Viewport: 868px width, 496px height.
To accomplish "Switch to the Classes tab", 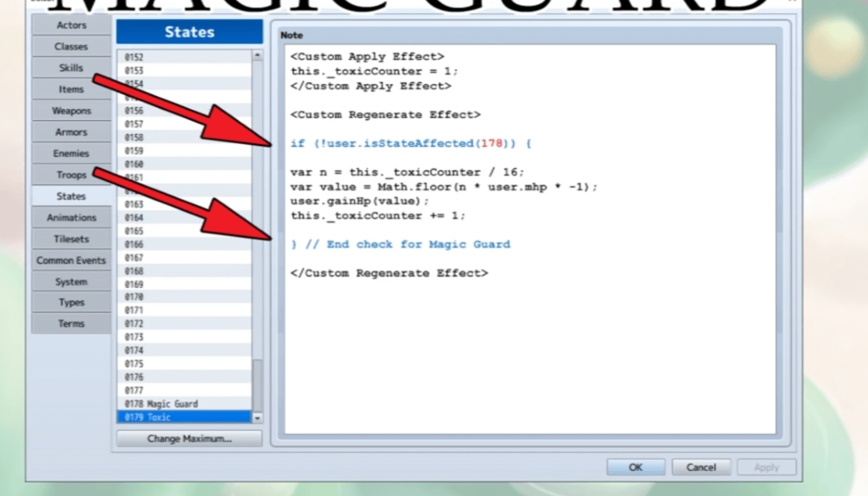I will [71, 46].
